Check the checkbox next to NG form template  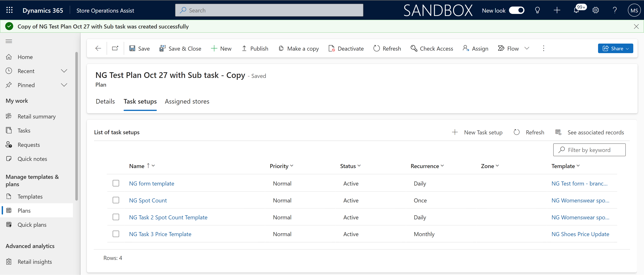[x=116, y=183]
